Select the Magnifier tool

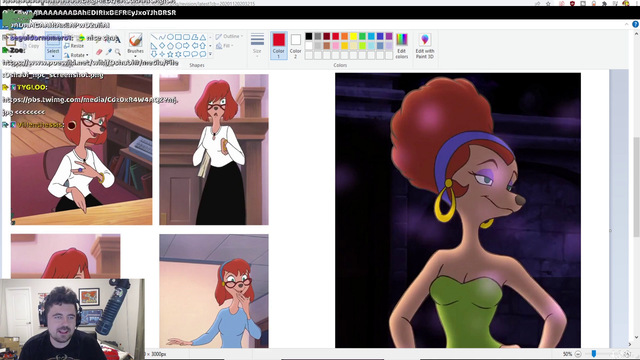pyautogui.click(x=118, y=52)
